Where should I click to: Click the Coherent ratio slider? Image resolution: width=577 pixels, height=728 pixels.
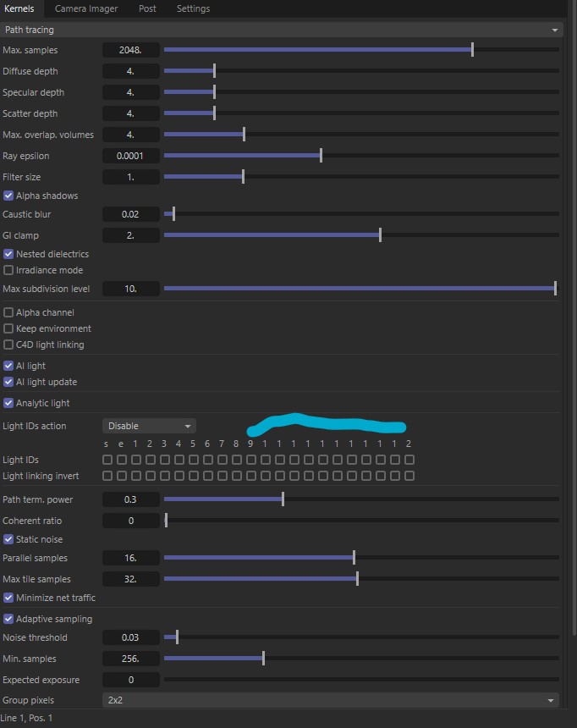click(x=361, y=521)
